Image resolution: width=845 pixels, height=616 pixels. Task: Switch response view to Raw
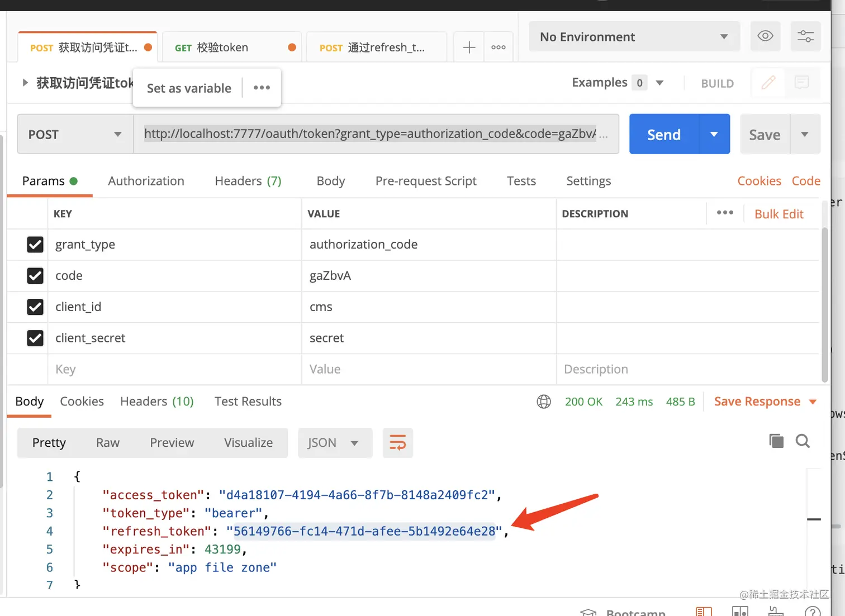108,443
